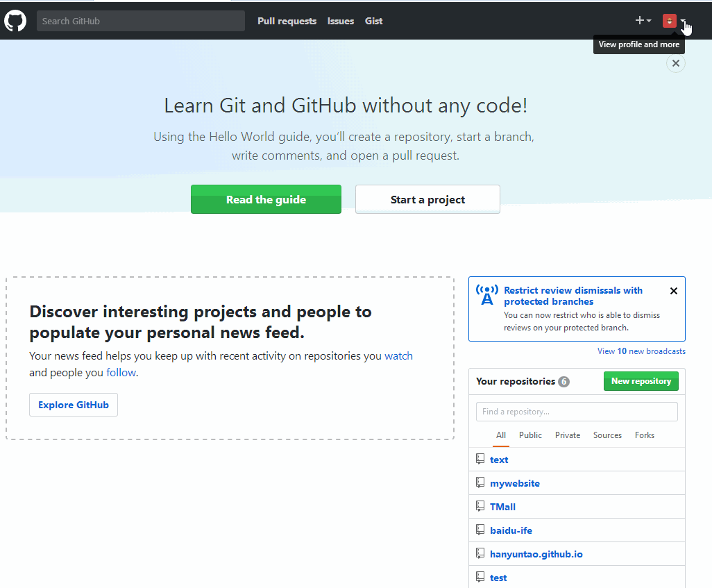Screen dimensions: 712x588
Task: Open Pull requests in the header
Action: click(x=287, y=21)
